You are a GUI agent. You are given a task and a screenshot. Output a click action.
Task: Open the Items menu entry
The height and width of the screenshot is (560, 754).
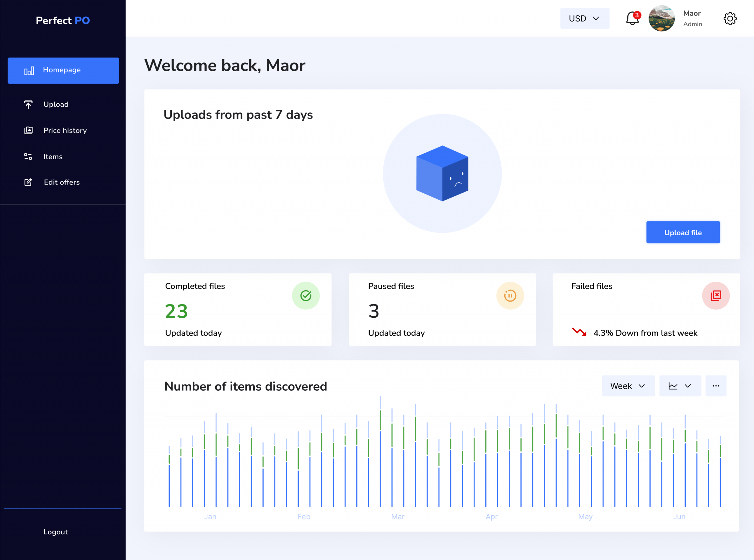pyautogui.click(x=53, y=157)
